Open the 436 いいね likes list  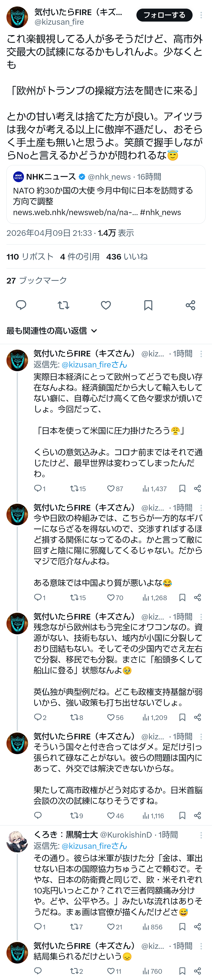click(127, 256)
